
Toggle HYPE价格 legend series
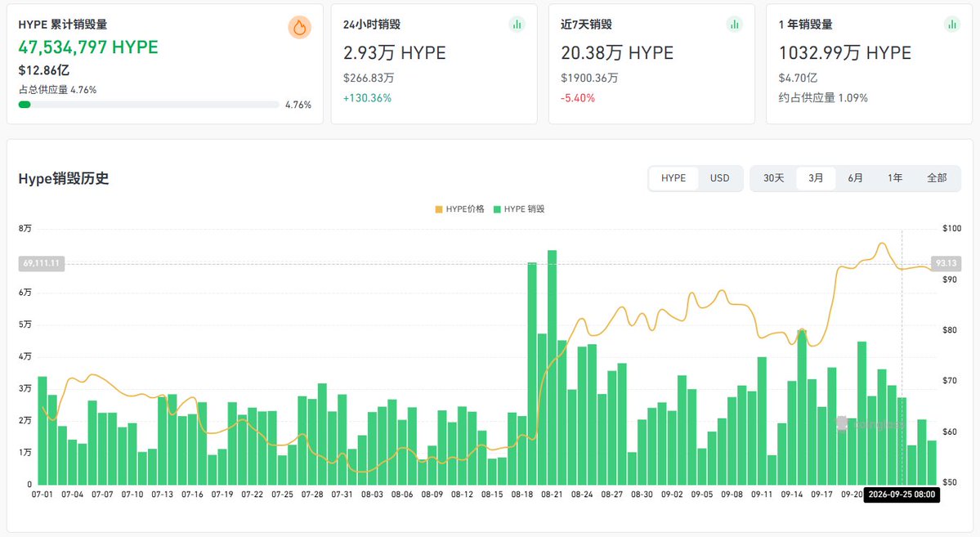(459, 208)
